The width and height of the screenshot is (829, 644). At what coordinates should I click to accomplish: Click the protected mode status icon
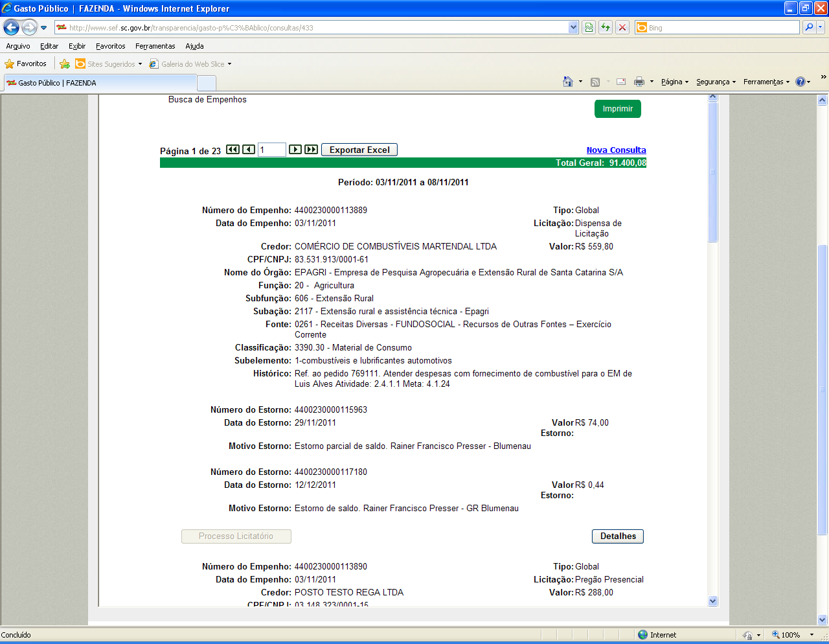point(748,635)
